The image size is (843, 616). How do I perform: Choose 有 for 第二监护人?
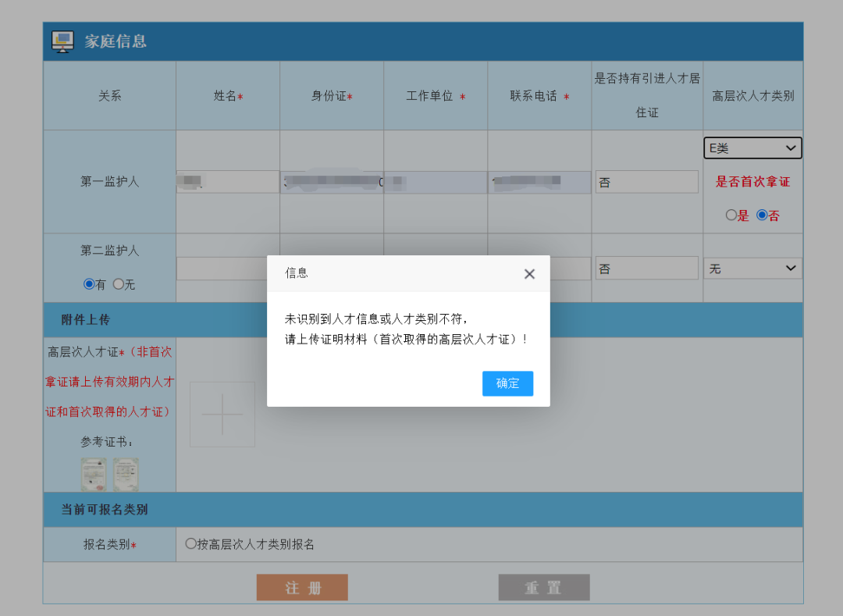tap(89, 284)
